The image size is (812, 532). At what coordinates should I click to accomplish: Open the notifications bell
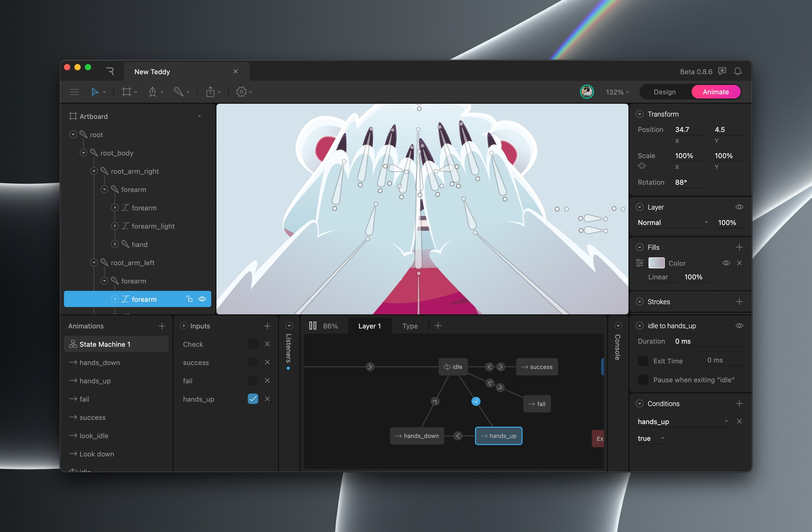(738, 71)
